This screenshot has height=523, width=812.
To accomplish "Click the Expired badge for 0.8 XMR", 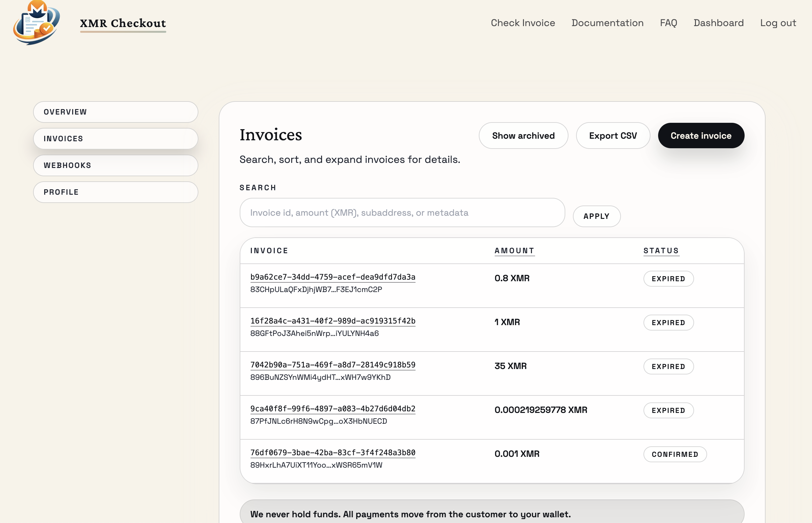I will tap(669, 279).
